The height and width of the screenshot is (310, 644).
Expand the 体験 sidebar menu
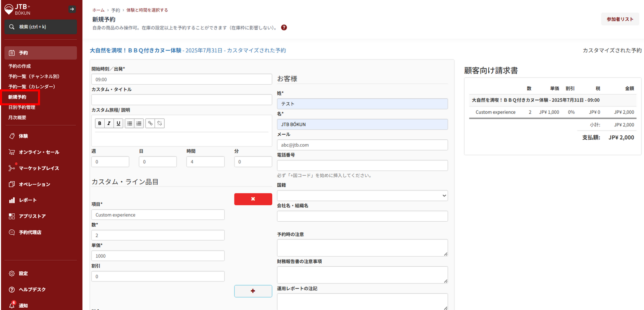[x=23, y=136]
